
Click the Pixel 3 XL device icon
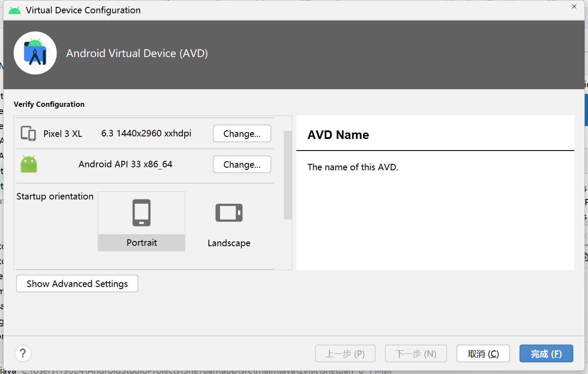pos(28,133)
